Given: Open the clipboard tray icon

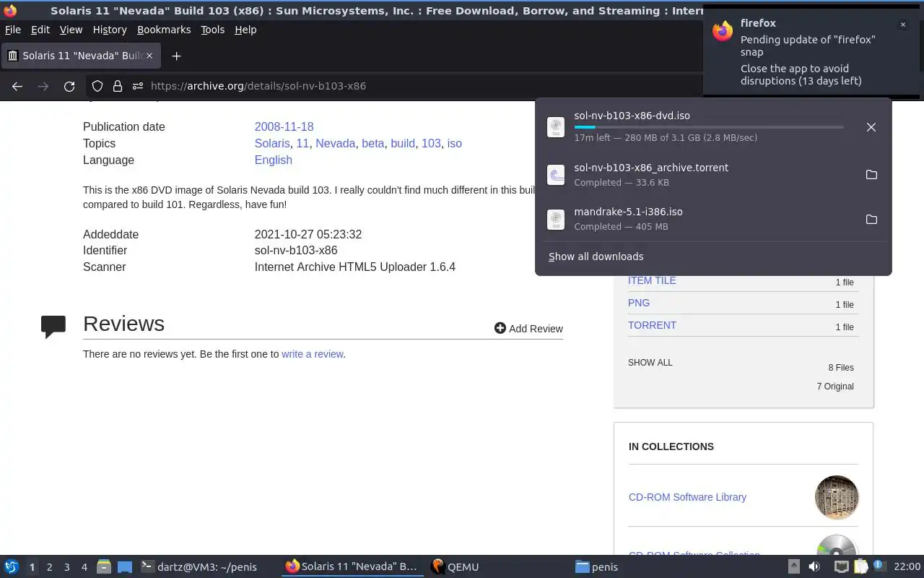Looking at the screenshot, I should (x=860, y=566).
